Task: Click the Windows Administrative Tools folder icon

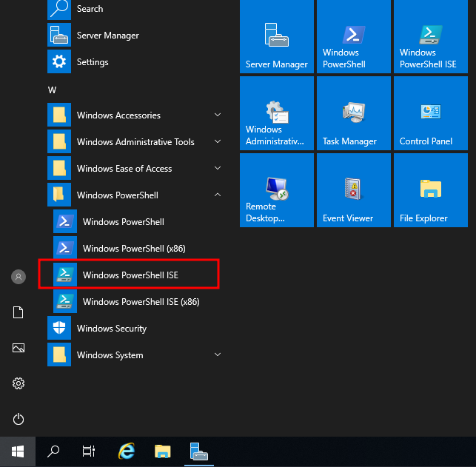Action: click(59, 141)
